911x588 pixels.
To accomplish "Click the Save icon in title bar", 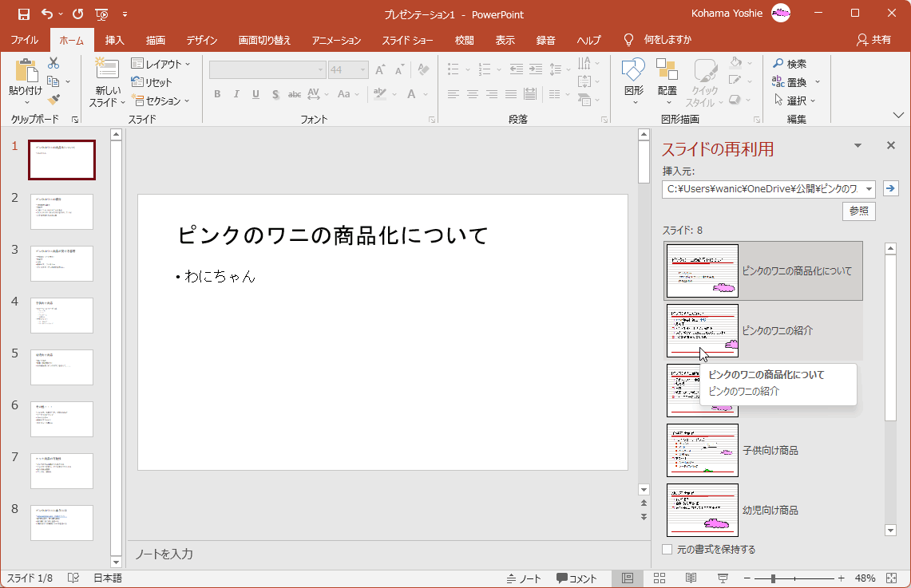I will (23, 14).
